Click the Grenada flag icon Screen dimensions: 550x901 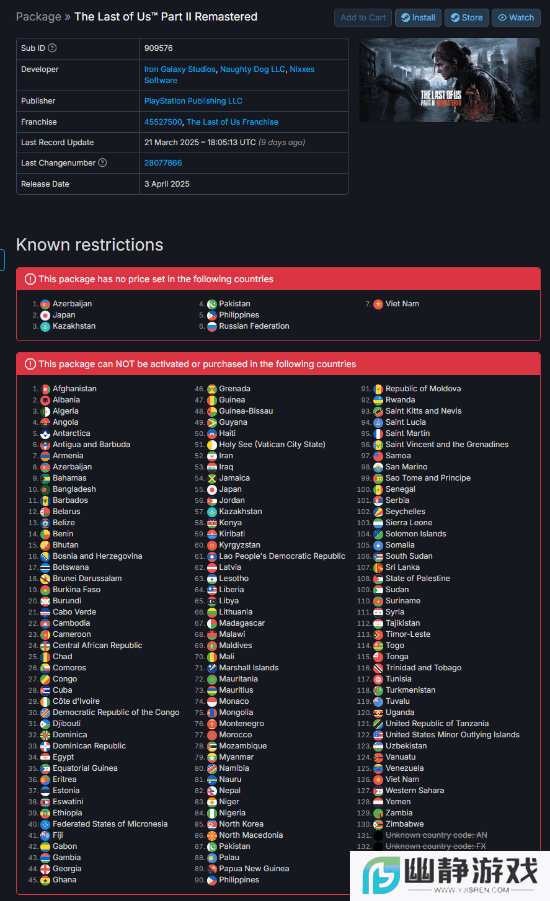[x=211, y=389]
